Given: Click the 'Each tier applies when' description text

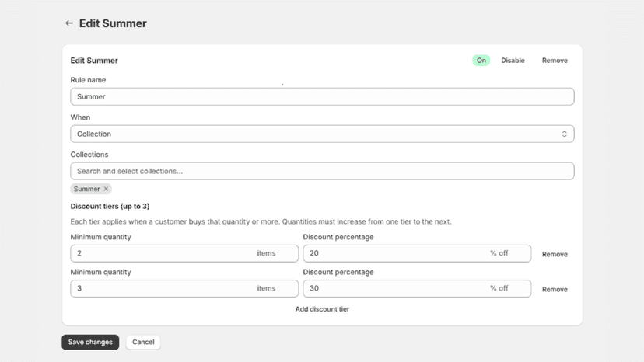Looking at the screenshot, I should (261, 221).
